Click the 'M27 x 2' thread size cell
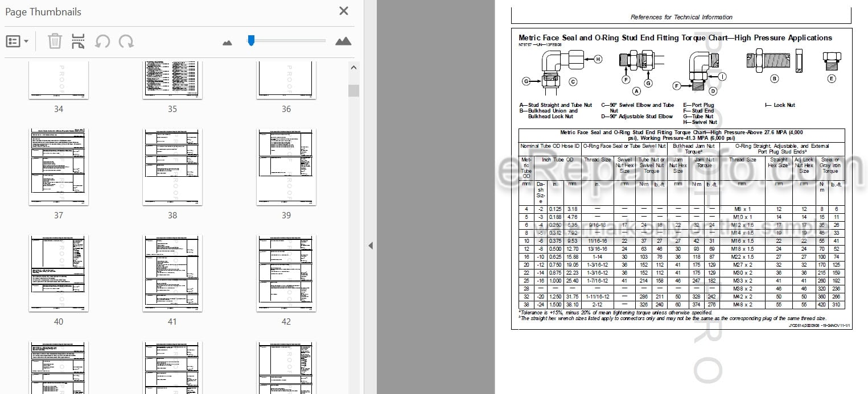868x394 pixels. click(x=742, y=265)
